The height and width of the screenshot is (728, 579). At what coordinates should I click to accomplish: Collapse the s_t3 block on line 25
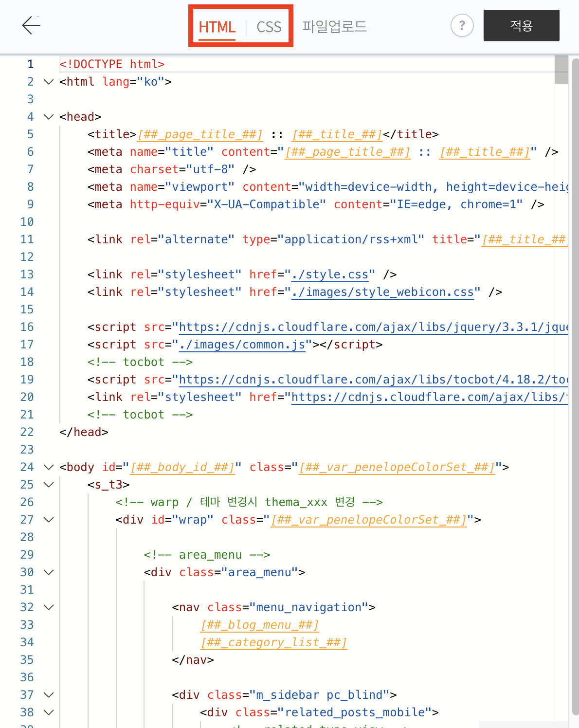[49, 485]
